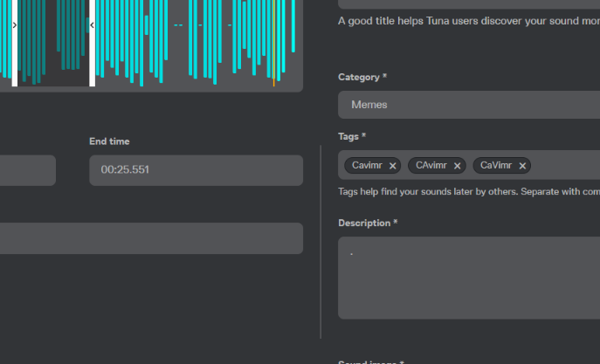Click the white left trim bar of the selection
Image resolution: width=600 pixels, height=364 pixels.
tap(15, 61)
